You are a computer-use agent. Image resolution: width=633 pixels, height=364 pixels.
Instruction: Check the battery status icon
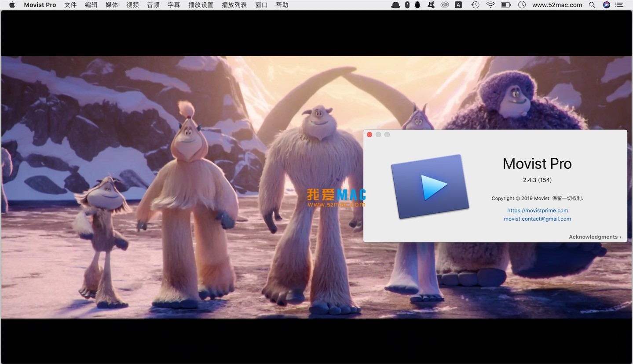pos(506,5)
